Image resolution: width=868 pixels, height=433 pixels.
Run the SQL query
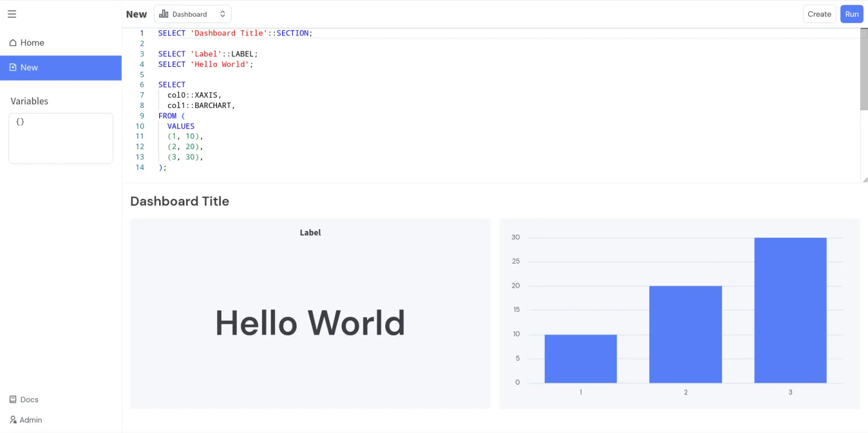[x=852, y=13]
